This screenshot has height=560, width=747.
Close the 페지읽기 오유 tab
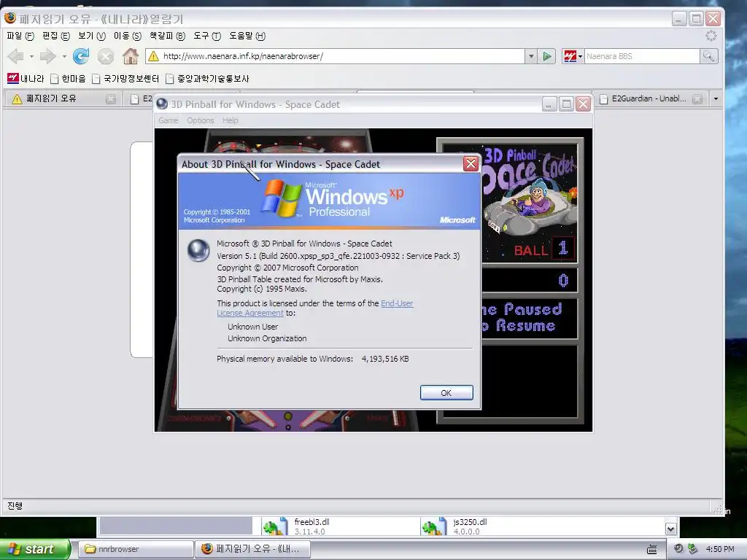[111, 99]
